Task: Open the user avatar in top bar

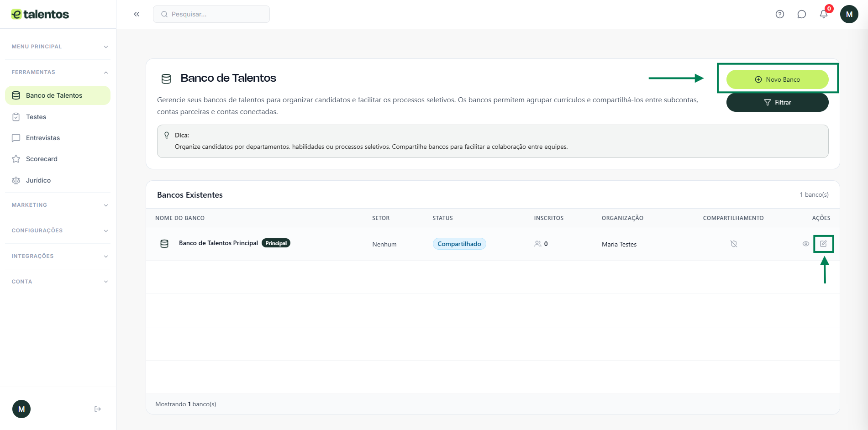Action: tap(849, 14)
